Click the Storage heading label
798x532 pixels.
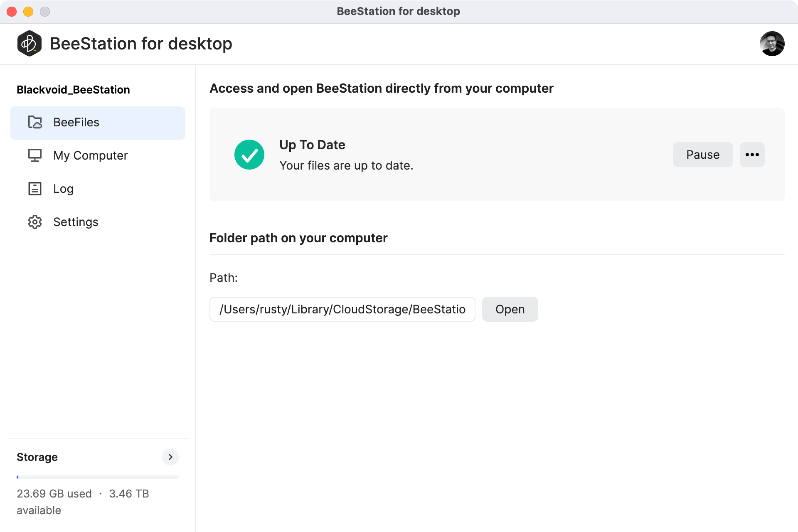[x=37, y=457]
